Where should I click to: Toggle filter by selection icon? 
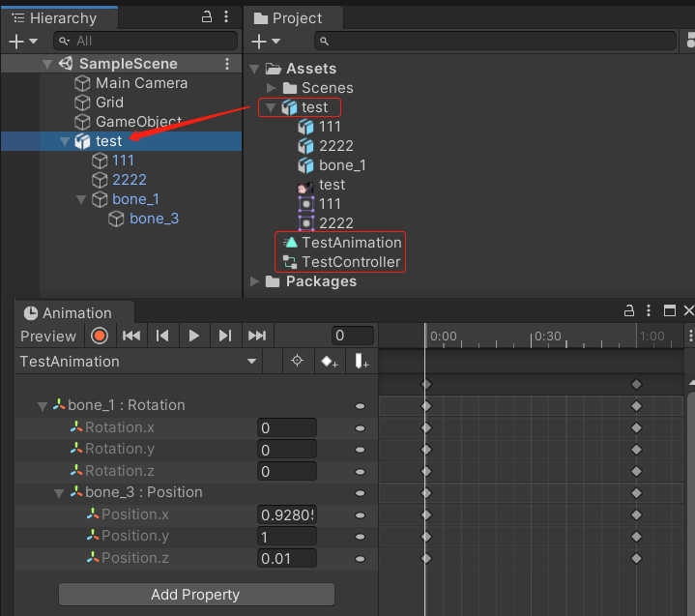[297, 362]
